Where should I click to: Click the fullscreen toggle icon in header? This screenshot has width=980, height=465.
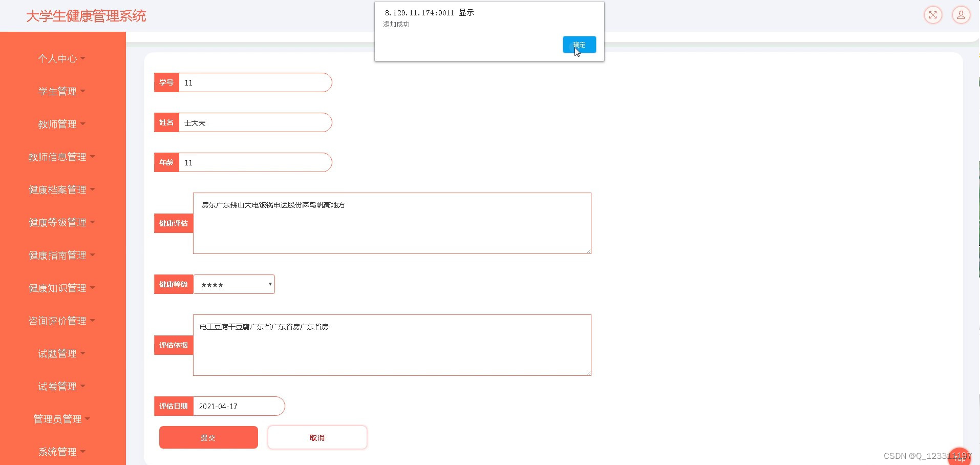pos(933,15)
